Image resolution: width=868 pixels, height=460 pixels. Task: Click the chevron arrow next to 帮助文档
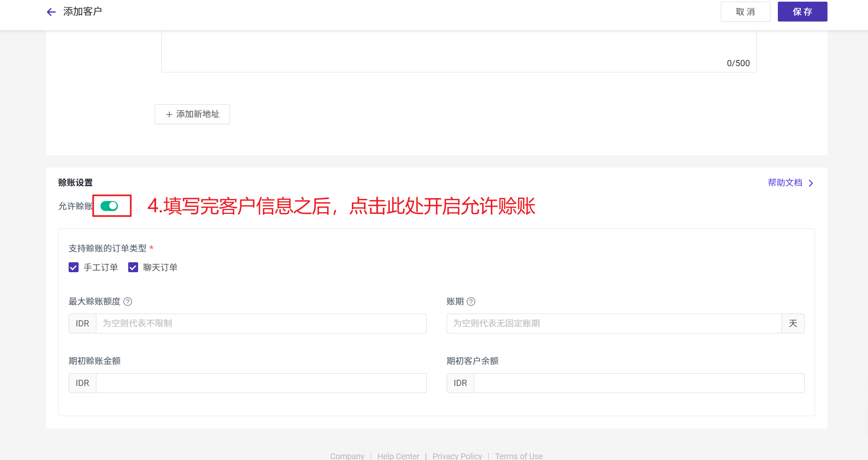(x=811, y=183)
